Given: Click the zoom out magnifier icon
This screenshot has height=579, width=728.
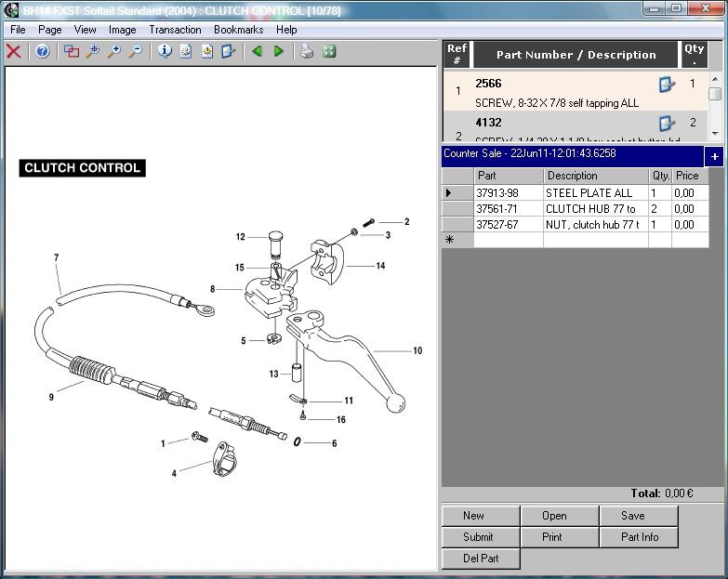Looking at the screenshot, I should [x=135, y=51].
